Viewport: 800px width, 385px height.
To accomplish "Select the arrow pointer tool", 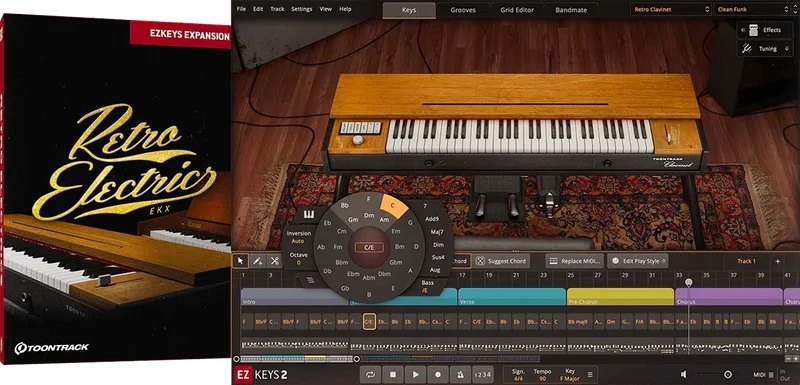I will point(240,261).
